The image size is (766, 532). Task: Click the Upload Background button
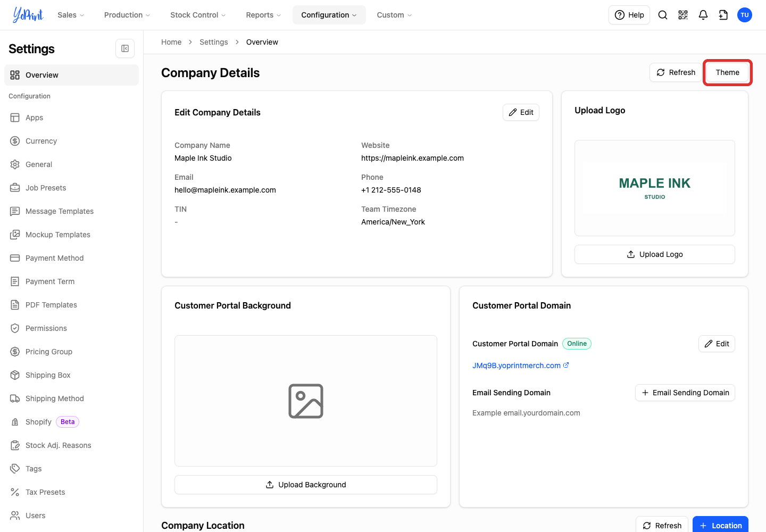click(x=306, y=485)
